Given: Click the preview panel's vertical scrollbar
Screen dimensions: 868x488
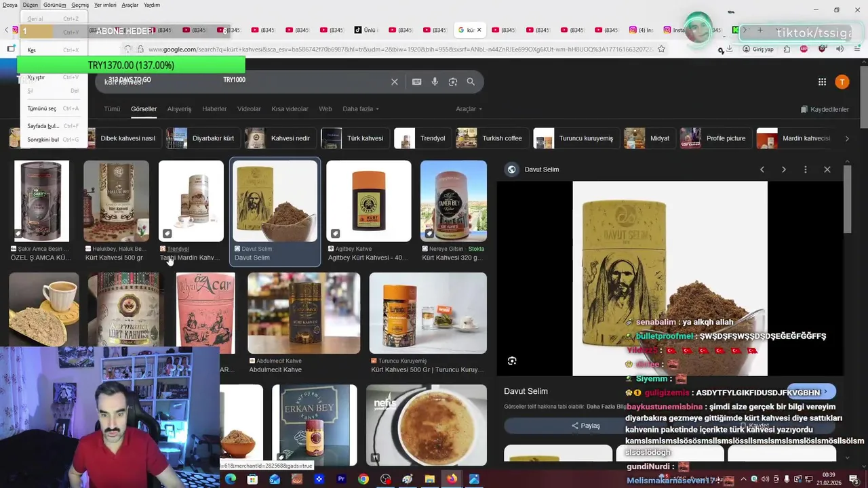Looking at the screenshot, I should click(847, 198).
